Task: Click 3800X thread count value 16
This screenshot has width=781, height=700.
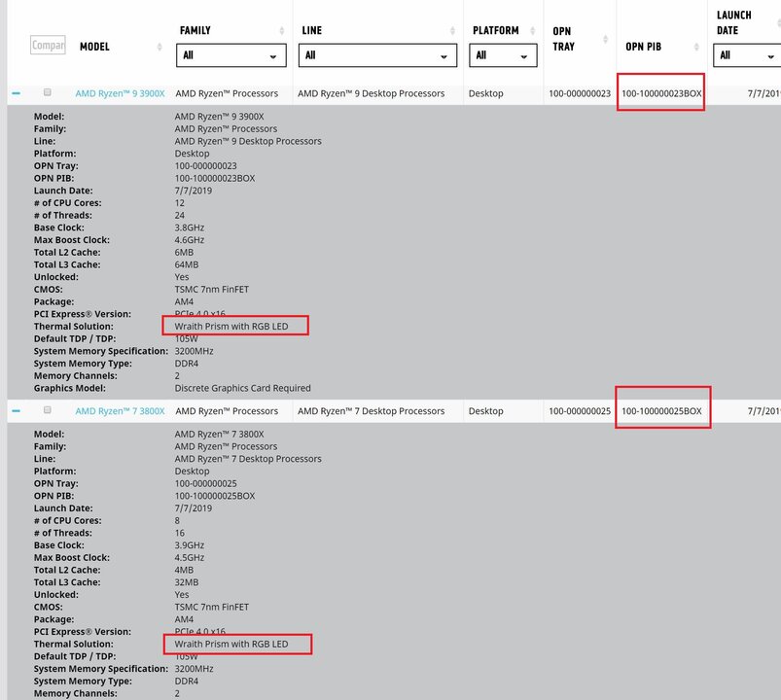Action: coord(179,533)
